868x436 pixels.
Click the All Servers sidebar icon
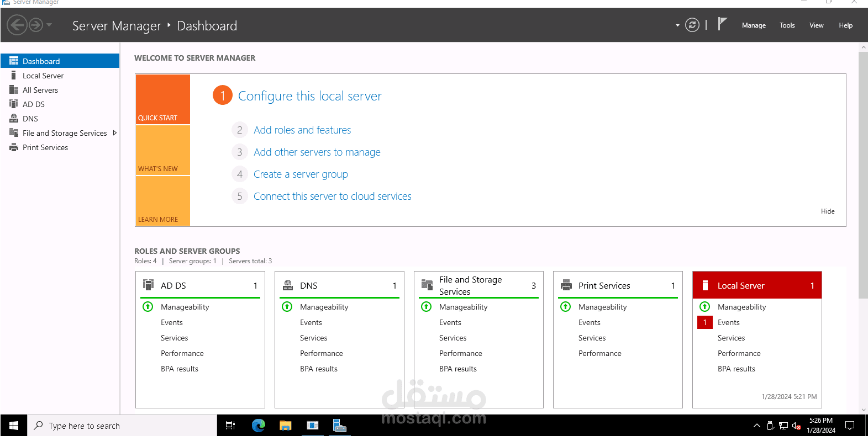pos(14,89)
